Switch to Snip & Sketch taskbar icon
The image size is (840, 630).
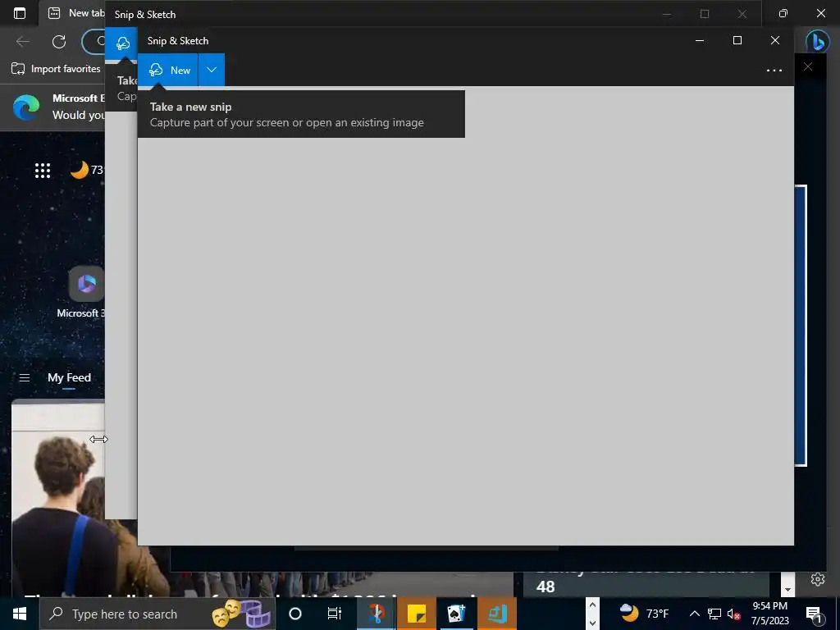pyautogui.click(x=377, y=614)
